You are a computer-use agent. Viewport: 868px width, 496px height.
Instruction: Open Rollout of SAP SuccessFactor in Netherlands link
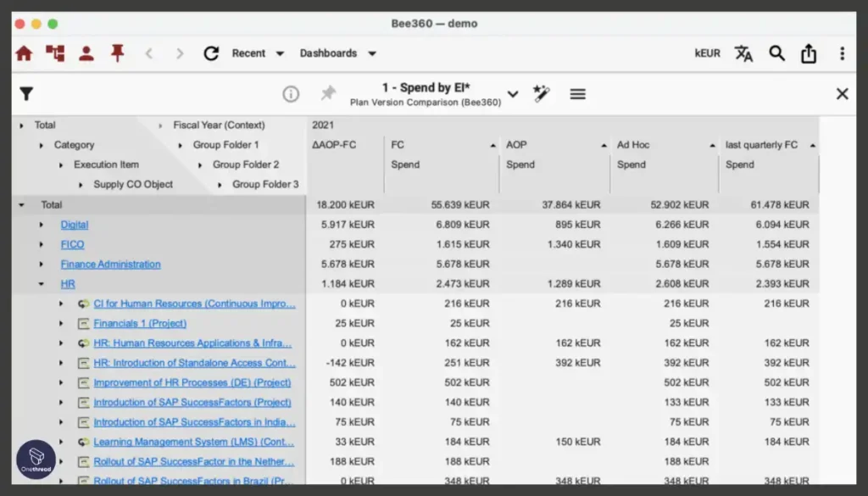194,461
